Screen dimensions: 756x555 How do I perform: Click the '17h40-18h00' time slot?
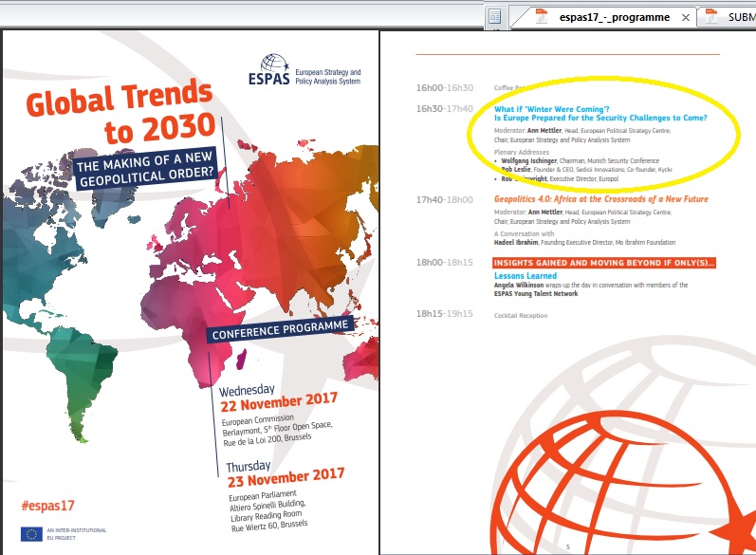tap(445, 199)
